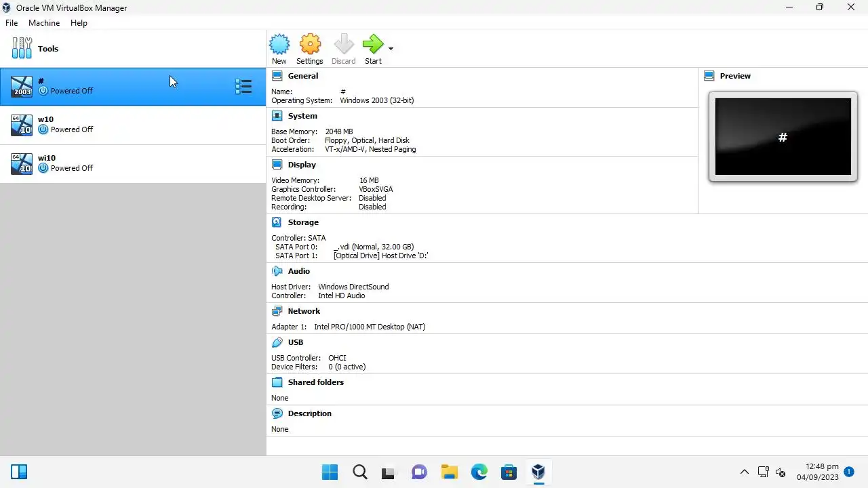Open the Start button dropdown arrow
This screenshot has height=488, width=868.
[x=391, y=49]
